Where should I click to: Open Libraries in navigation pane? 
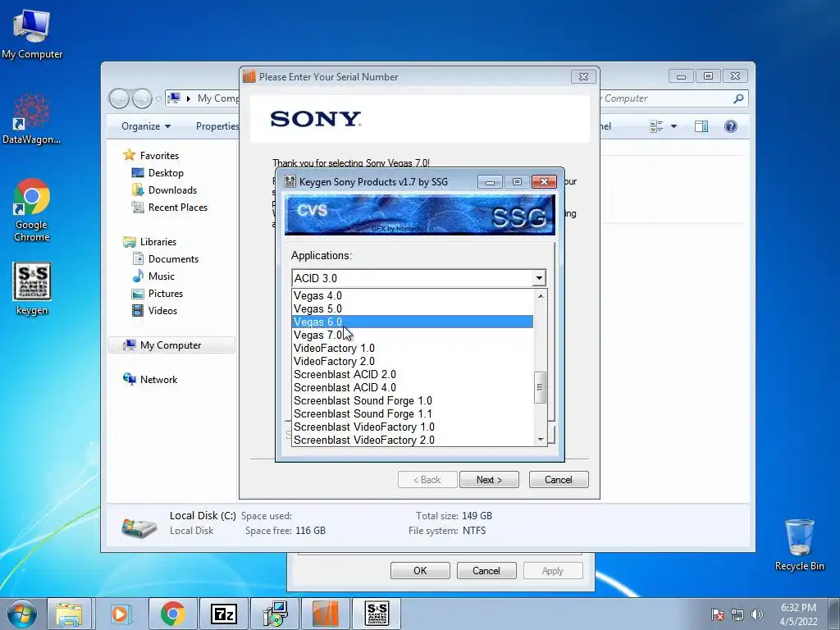[157, 242]
